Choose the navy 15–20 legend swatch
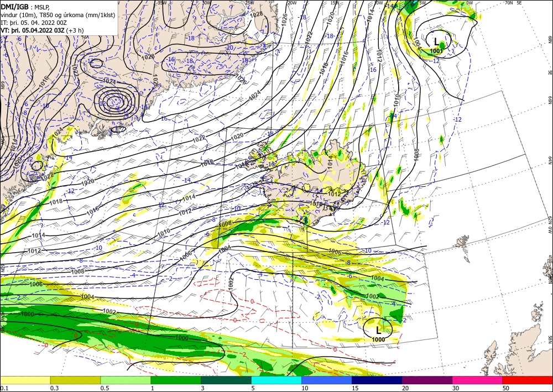The width and height of the screenshot is (553, 392). point(377,380)
